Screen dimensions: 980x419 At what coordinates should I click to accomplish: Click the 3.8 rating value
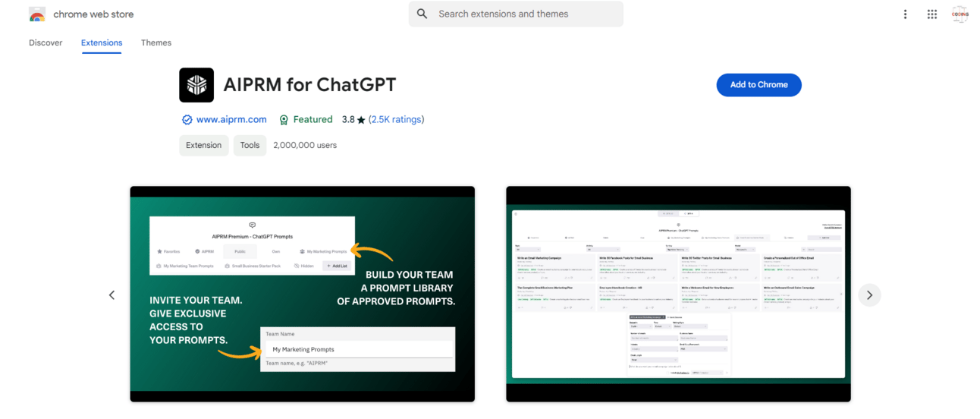click(348, 120)
